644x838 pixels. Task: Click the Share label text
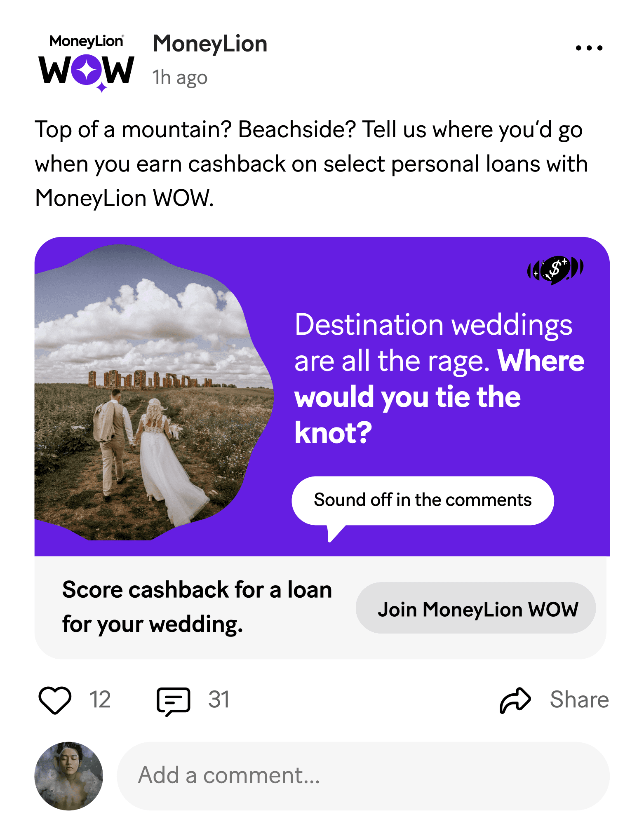(x=579, y=700)
